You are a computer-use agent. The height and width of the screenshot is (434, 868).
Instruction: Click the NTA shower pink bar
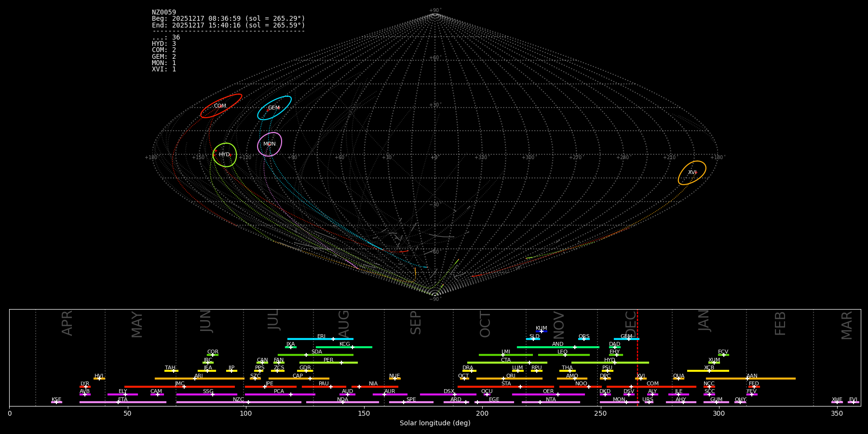(550, 402)
